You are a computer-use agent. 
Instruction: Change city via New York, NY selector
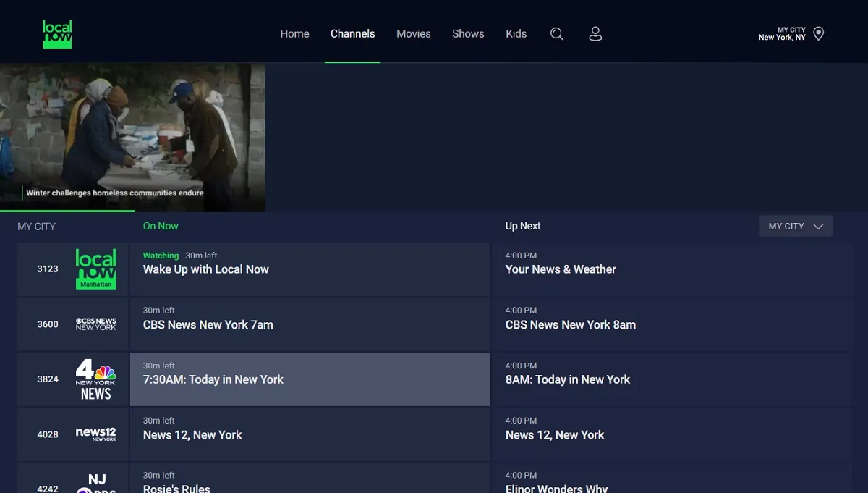pyautogui.click(x=782, y=34)
